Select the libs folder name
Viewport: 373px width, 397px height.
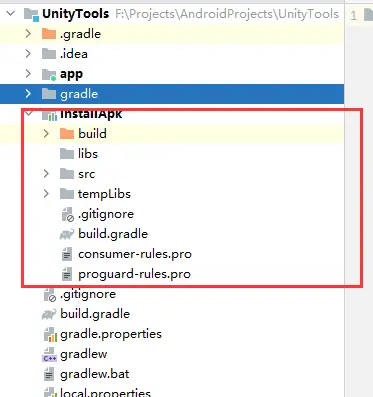click(x=88, y=154)
